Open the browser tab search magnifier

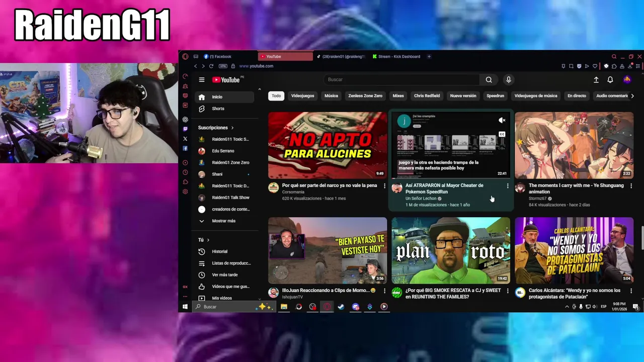[x=614, y=56]
